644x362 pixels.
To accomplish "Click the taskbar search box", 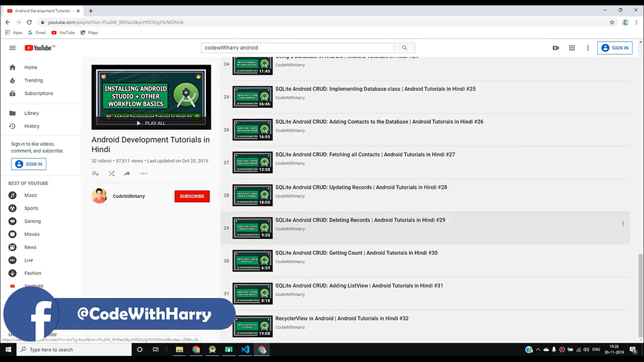I will (74, 350).
